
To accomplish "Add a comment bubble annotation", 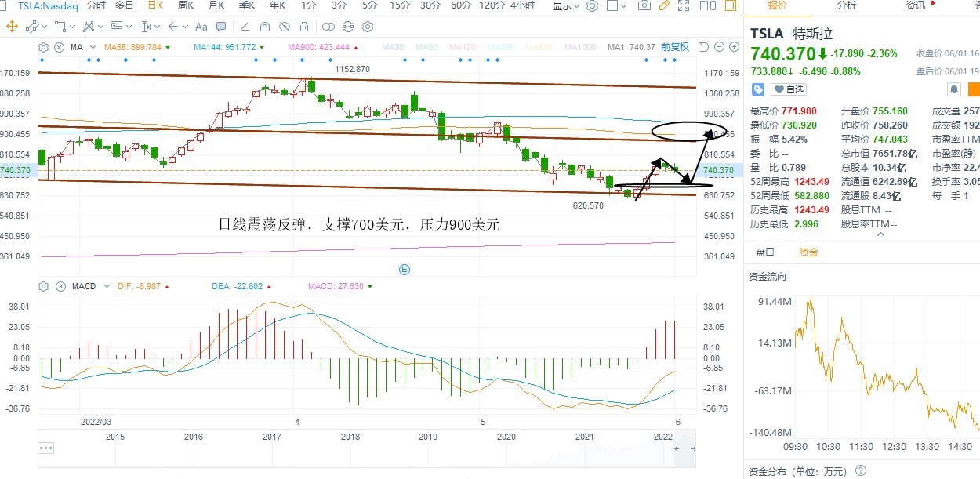I will pos(220,27).
